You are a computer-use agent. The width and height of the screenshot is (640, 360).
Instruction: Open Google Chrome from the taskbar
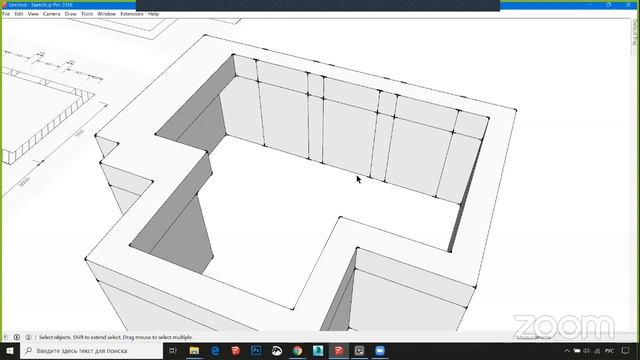298,351
